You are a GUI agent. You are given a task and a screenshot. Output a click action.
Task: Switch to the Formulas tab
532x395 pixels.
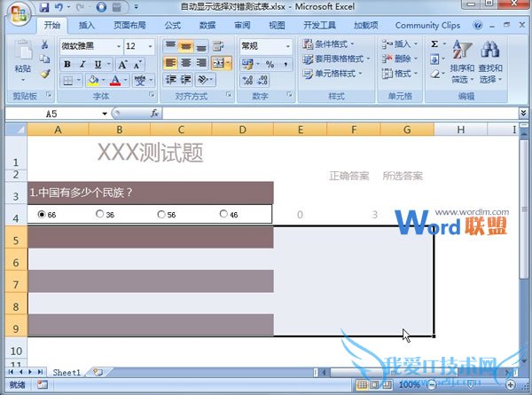172,25
